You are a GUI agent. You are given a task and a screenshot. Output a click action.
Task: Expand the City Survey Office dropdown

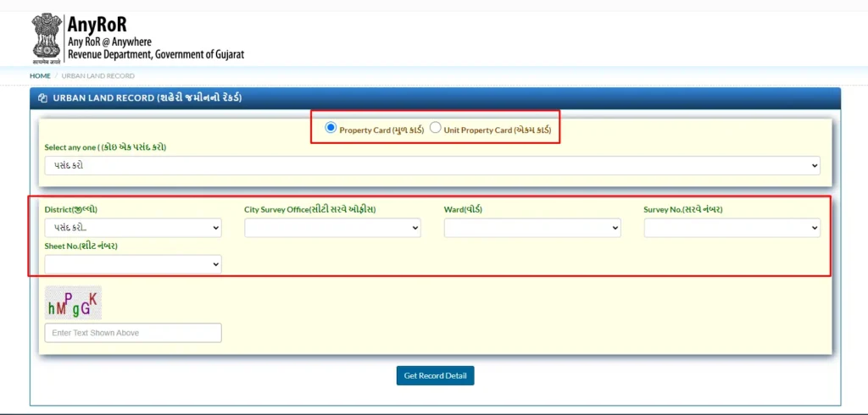pyautogui.click(x=332, y=228)
